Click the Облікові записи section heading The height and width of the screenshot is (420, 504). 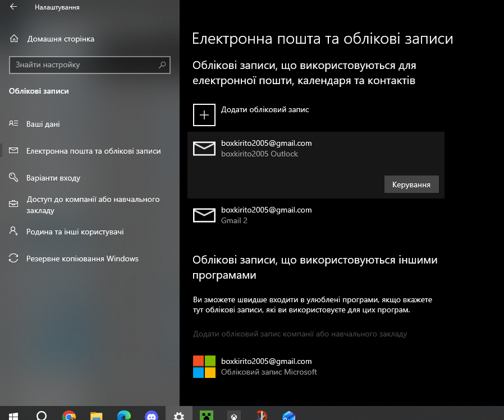coord(39,91)
